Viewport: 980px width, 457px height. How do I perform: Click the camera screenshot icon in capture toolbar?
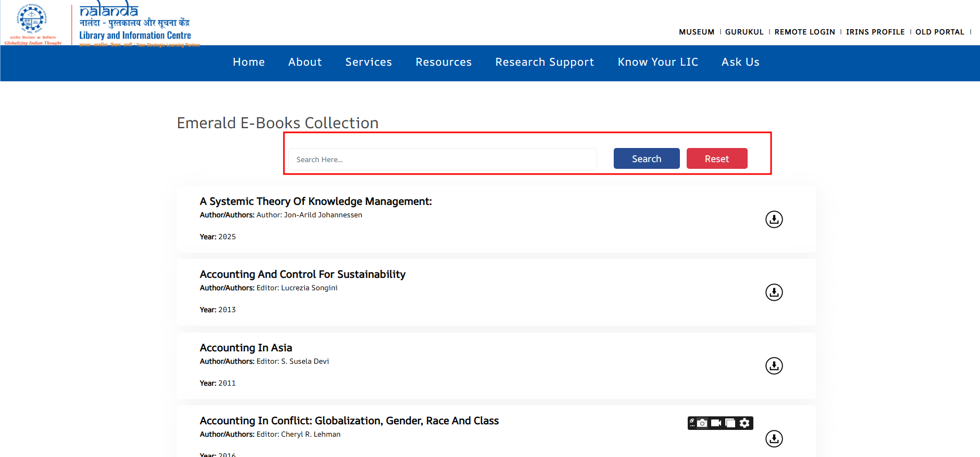[x=702, y=423]
